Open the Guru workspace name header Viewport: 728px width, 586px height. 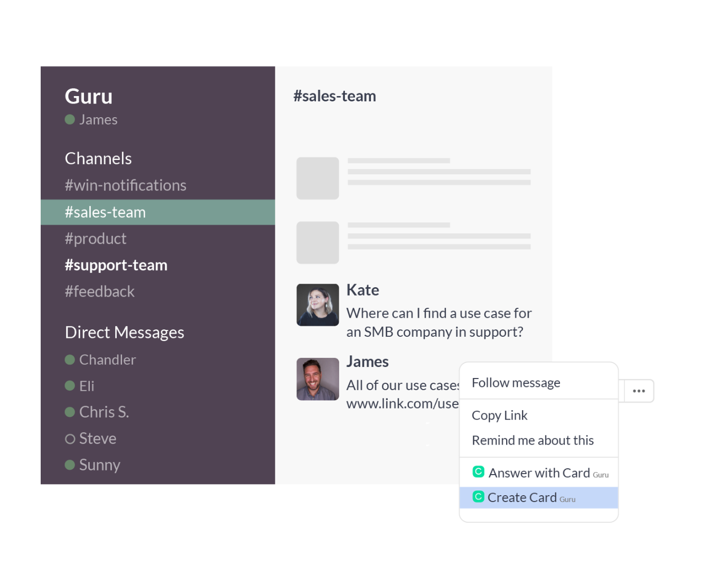(x=89, y=97)
